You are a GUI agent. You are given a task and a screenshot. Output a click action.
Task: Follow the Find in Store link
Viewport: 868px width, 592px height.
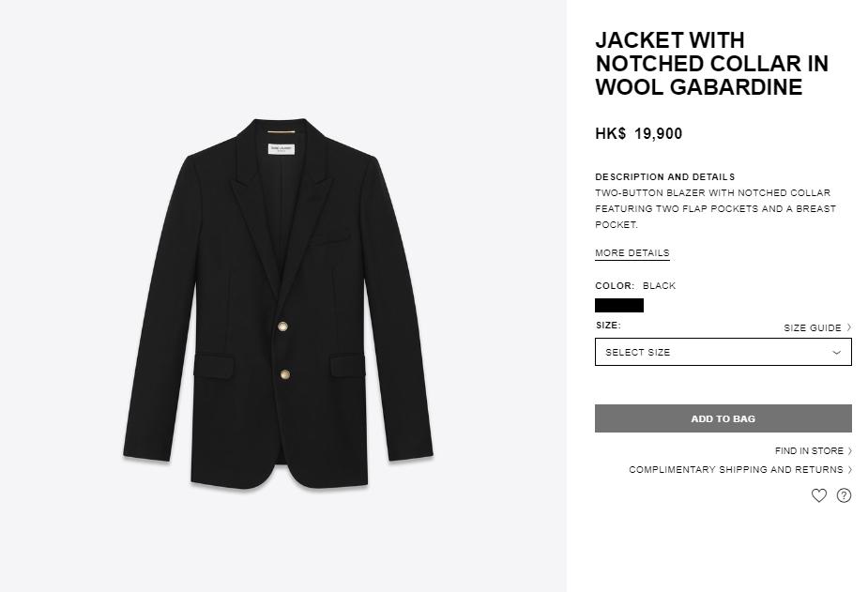(x=809, y=451)
